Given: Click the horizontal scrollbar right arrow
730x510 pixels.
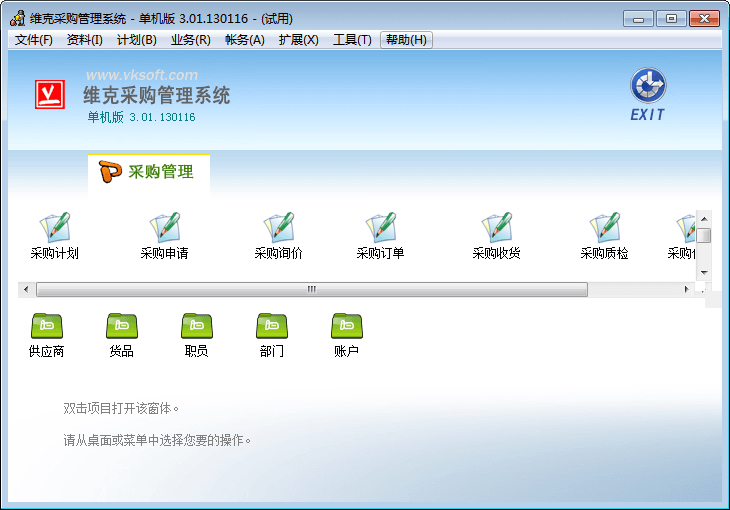Looking at the screenshot, I should (687, 289).
